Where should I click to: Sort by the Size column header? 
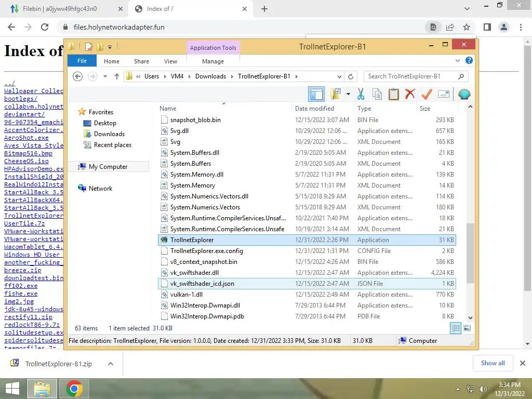pyautogui.click(x=437, y=108)
